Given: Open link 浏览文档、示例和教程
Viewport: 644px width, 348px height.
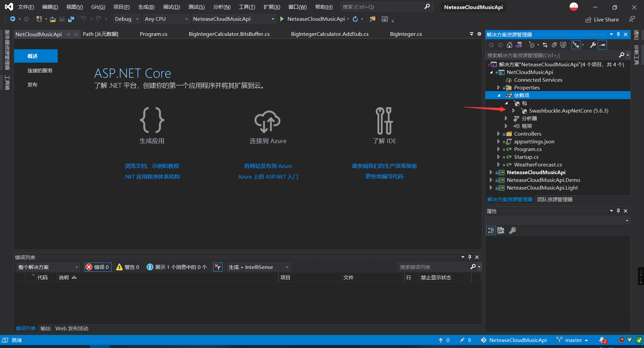Looking at the screenshot, I should coord(152,166).
